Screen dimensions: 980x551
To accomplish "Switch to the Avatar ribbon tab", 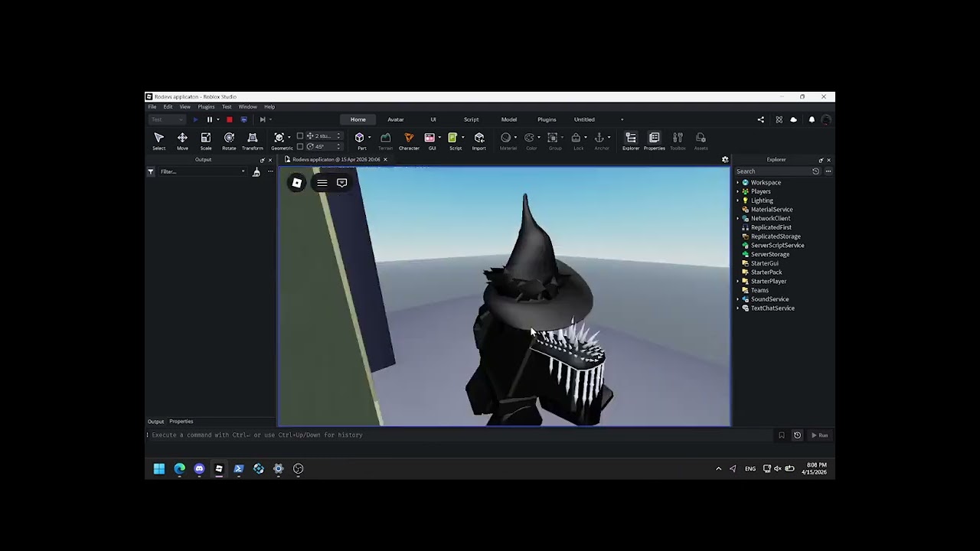I will pos(395,119).
